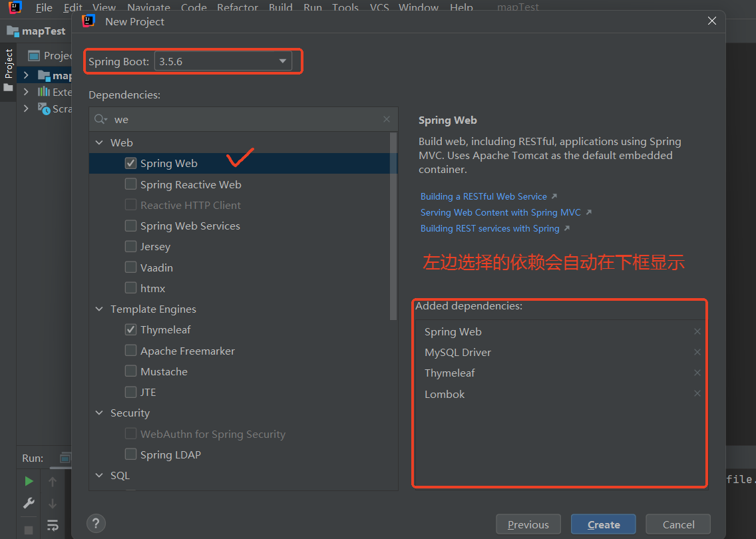The height and width of the screenshot is (539, 756).
Task: Open Building REST services with Spring link
Action: click(x=490, y=228)
